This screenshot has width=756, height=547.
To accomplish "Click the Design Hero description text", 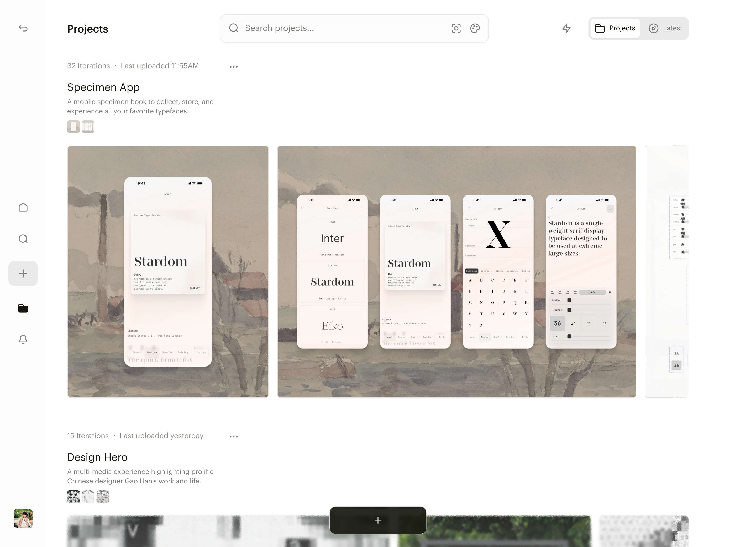I will pos(140,476).
